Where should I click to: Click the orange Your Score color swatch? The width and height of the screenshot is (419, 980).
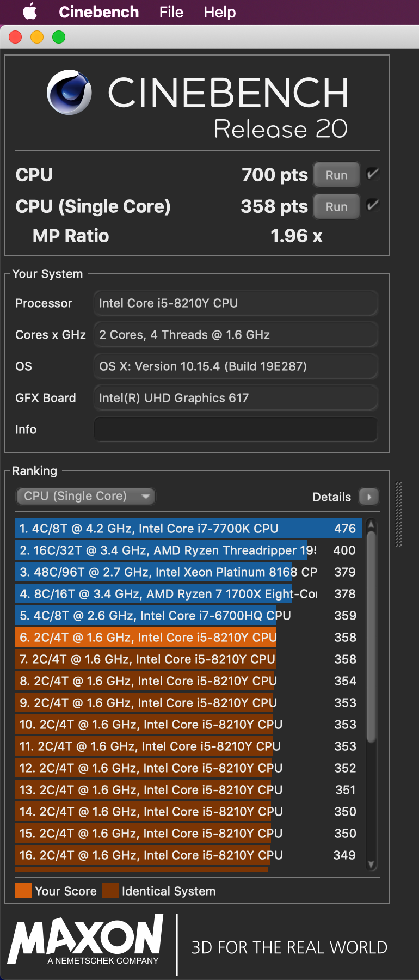click(23, 891)
